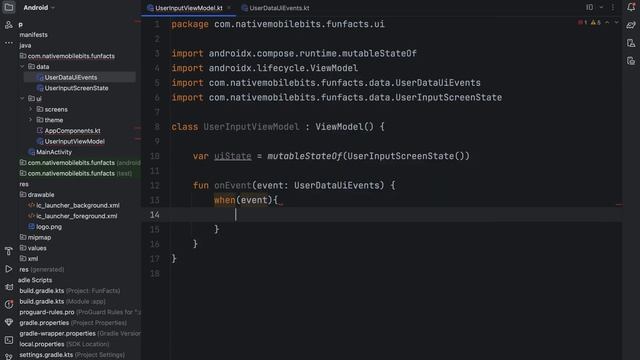
Task: Open the Build hammer tool window
Action: (9, 251)
